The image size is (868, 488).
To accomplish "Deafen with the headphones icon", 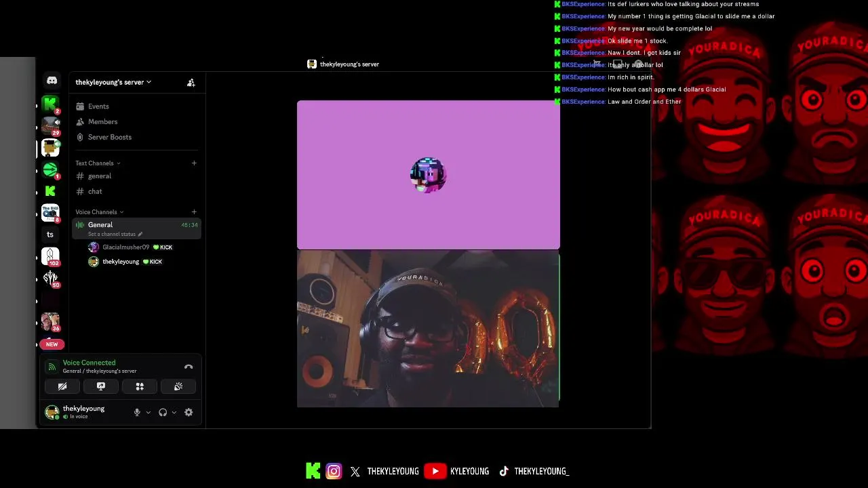I will tap(163, 412).
